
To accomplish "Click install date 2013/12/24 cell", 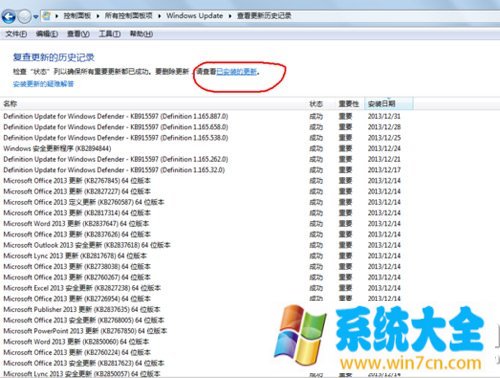I will 384,148.
